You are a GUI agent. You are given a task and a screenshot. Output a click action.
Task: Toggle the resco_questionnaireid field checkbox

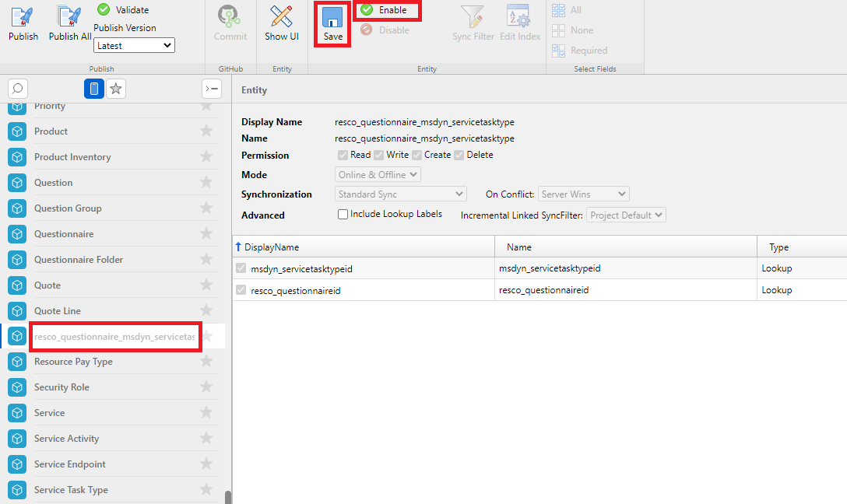(241, 290)
